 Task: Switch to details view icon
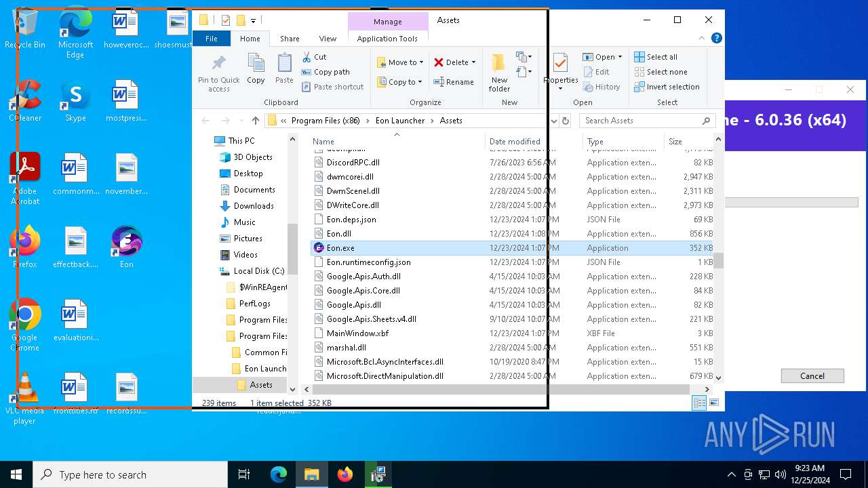pyautogui.click(x=699, y=403)
